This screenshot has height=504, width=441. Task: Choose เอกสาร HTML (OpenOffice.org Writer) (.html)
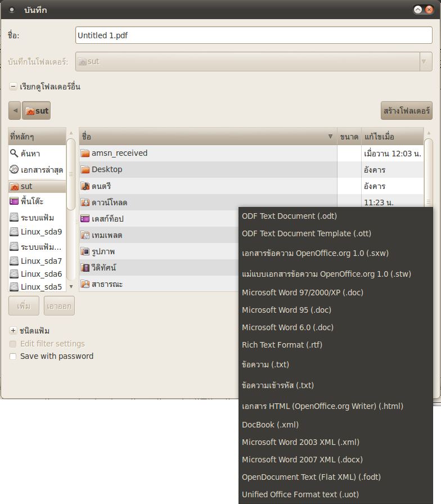coord(336,406)
